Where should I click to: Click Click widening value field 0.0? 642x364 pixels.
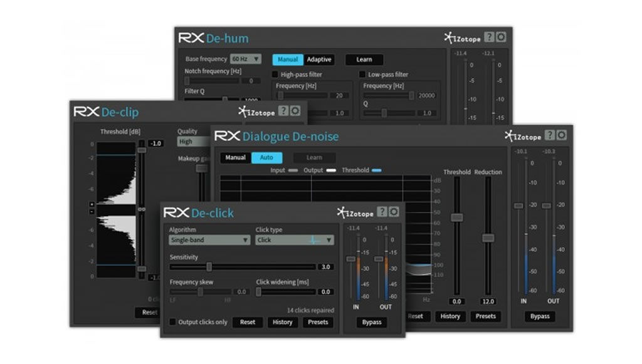point(325,291)
